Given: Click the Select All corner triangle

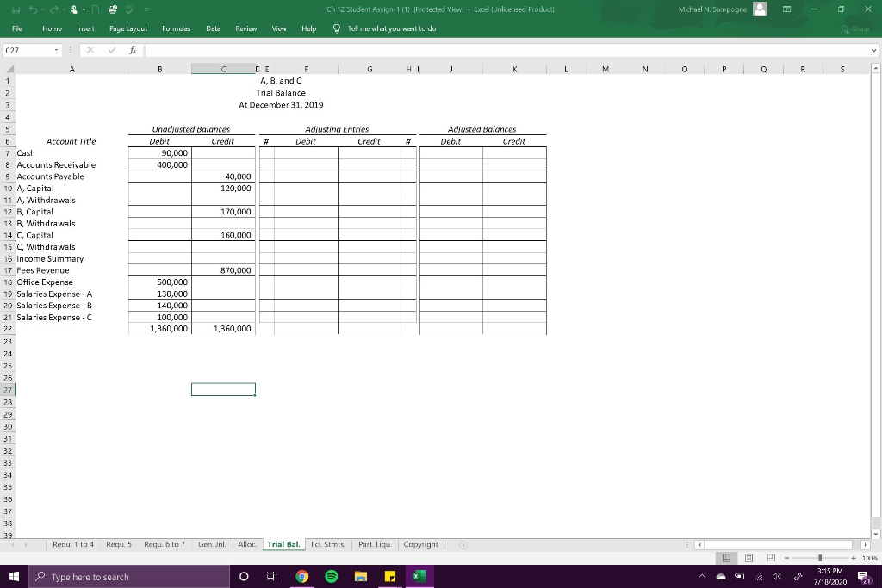Looking at the screenshot, I should (9, 70).
